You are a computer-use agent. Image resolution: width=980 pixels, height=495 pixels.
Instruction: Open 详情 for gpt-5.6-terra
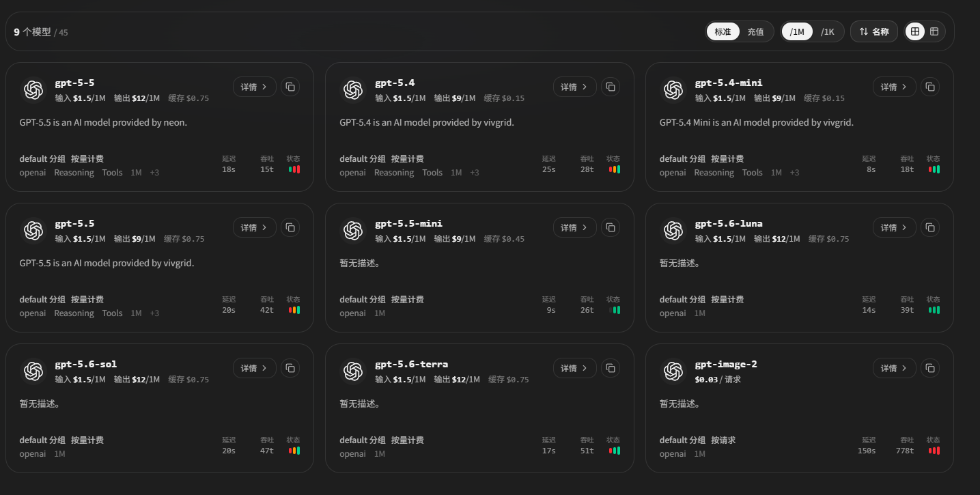pyautogui.click(x=574, y=368)
